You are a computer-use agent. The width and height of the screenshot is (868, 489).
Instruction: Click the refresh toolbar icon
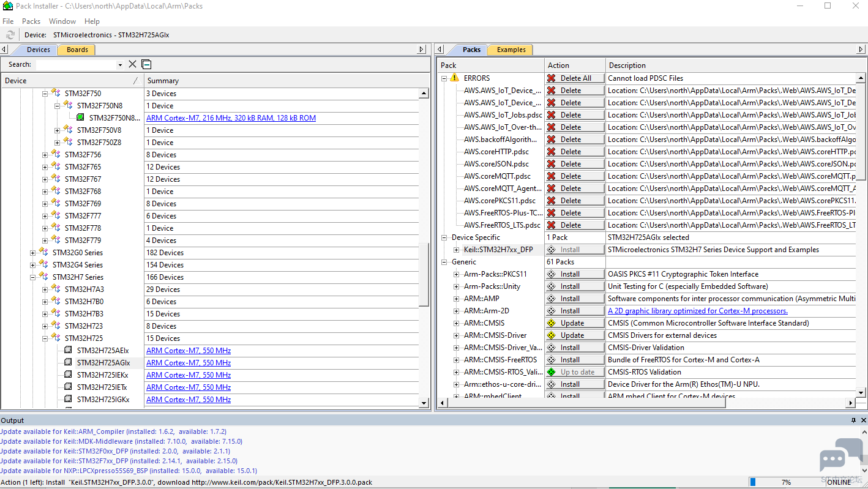click(x=10, y=35)
